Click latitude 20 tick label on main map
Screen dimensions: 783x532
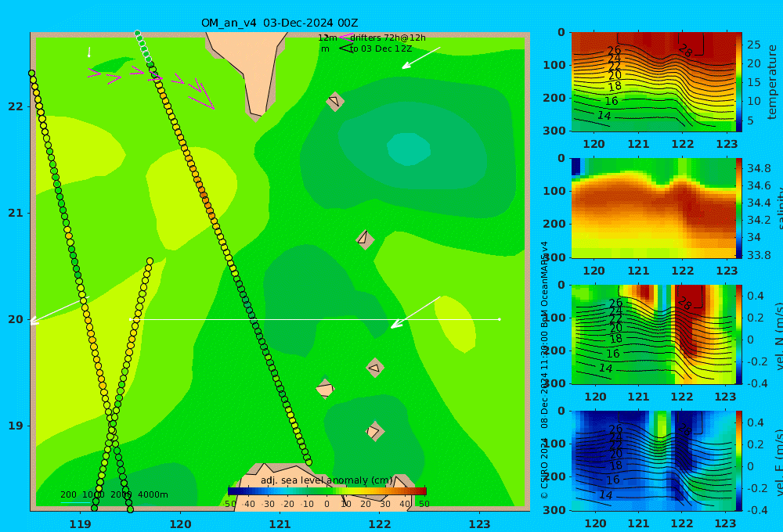[x=16, y=319]
